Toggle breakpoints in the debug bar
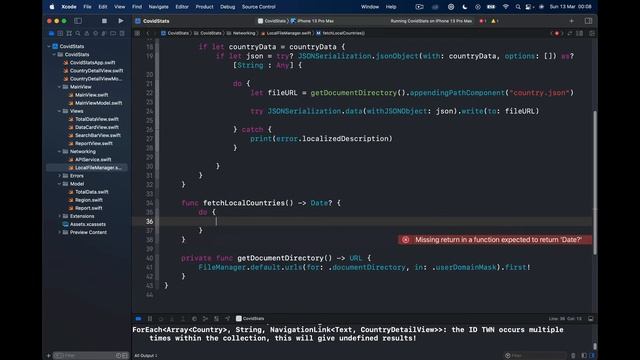Image resolution: width=640 pixels, height=360 pixels. tap(138, 318)
